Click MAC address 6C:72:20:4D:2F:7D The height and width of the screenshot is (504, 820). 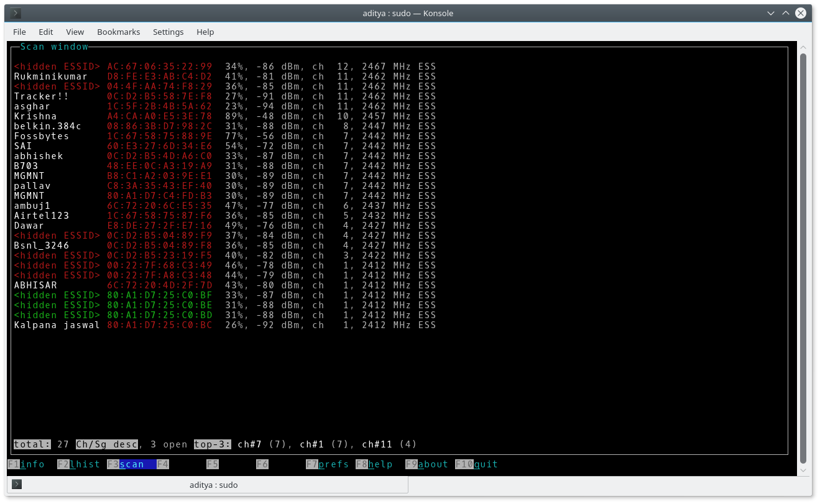[160, 285]
